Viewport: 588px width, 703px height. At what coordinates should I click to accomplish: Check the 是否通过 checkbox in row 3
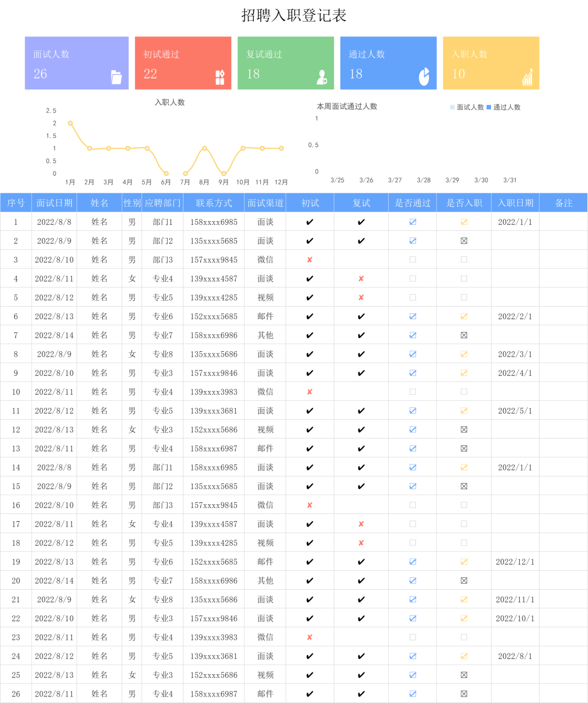coord(413,260)
